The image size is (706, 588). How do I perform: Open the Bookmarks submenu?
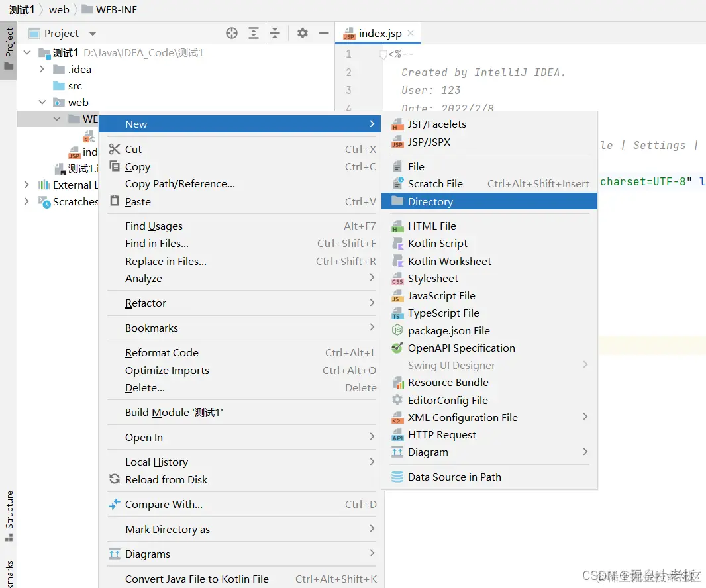click(x=240, y=328)
